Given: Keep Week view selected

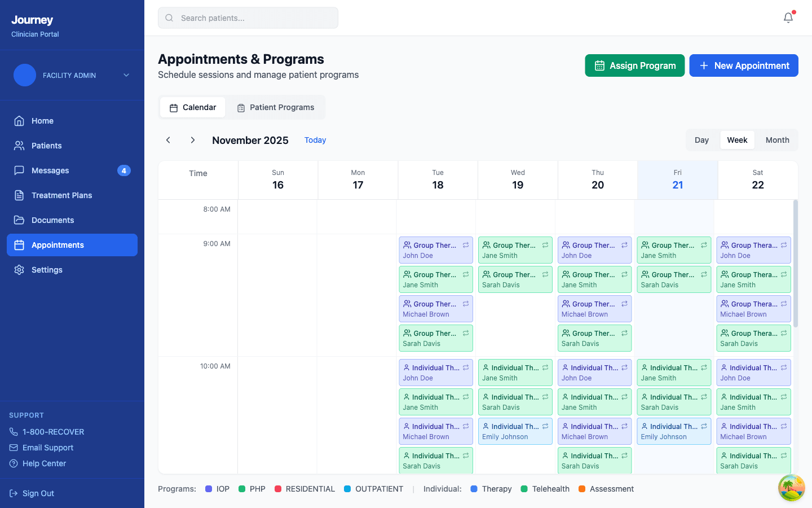Looking at the screenshot, I should coord(738,139).
